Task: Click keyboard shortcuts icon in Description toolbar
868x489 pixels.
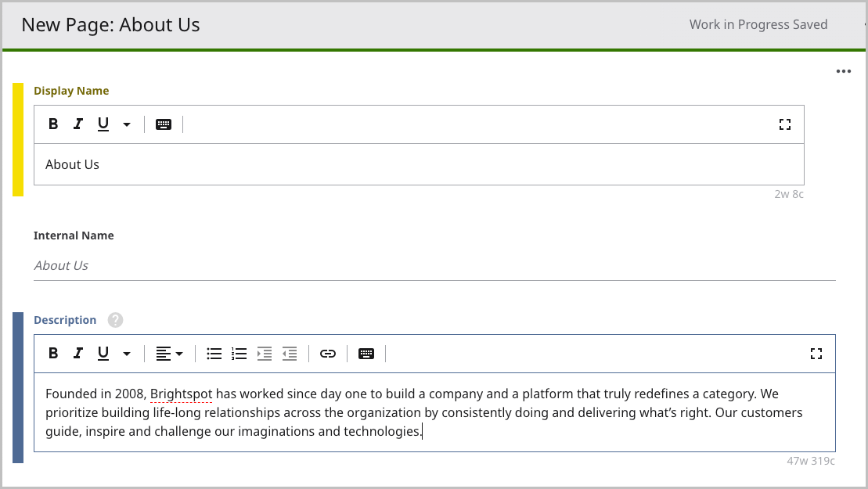Action: click(x=366, y=354)
